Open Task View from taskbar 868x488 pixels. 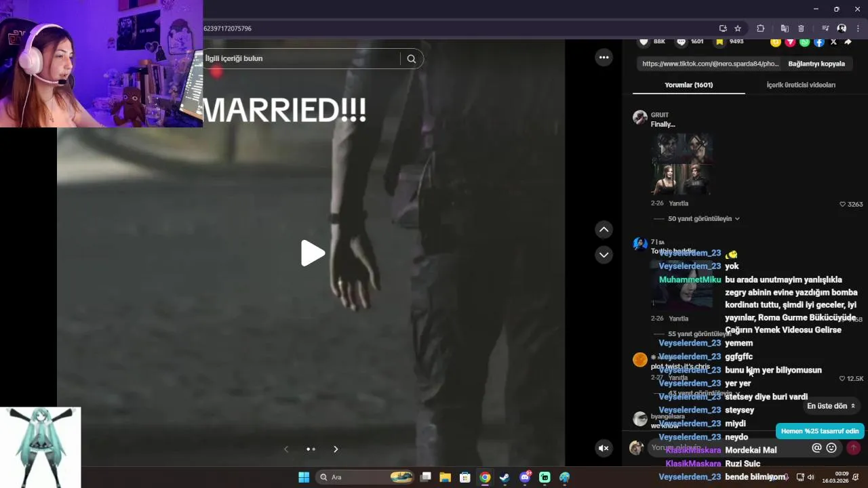[425, 477]
